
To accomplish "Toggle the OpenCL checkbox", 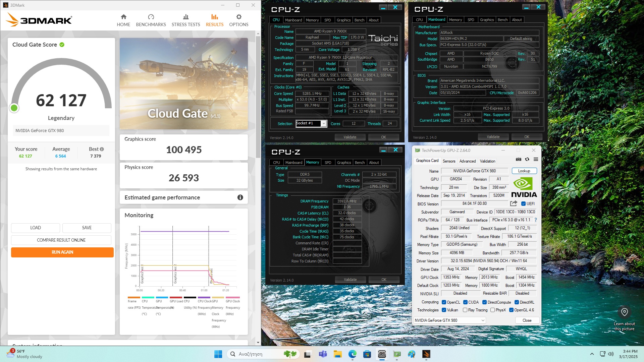I will coord(444,302).
